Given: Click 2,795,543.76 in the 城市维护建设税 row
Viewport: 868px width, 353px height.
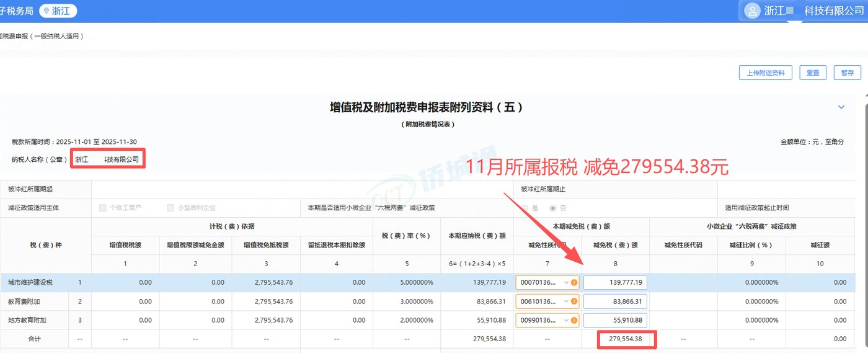Looking at the screenshot, I should [x=273, y=282].
